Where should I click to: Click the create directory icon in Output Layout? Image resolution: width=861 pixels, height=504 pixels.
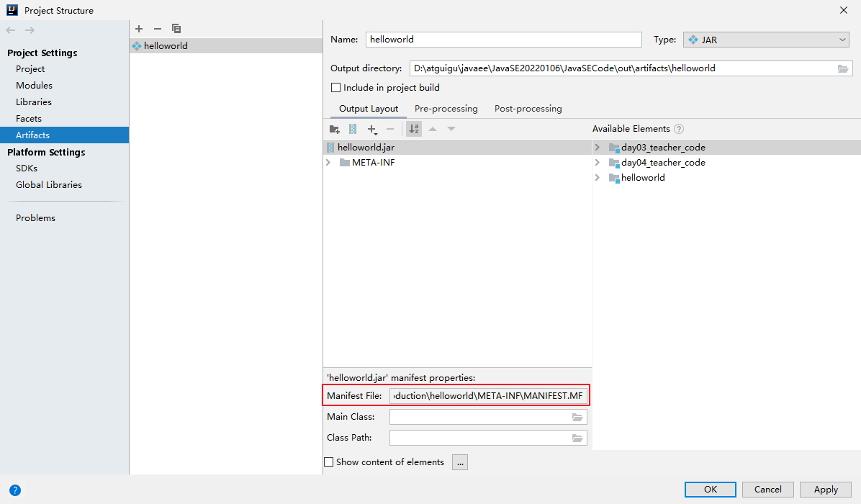[334, 129]
